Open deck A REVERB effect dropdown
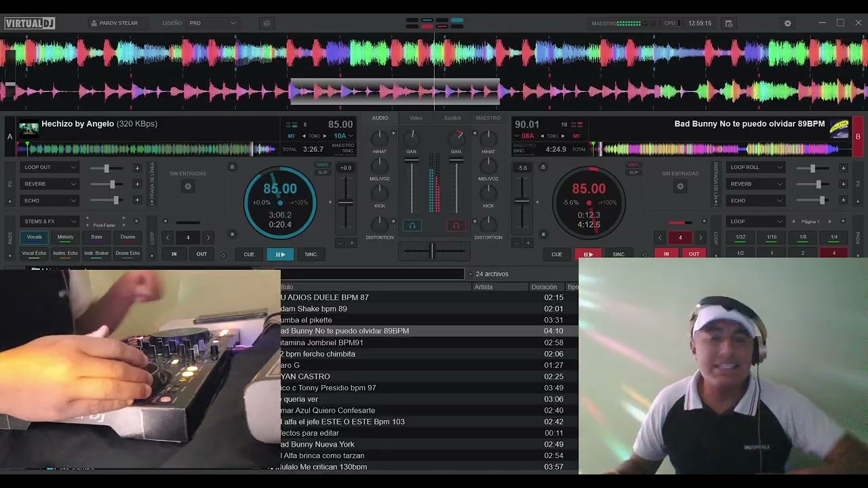This screenshot has height=488, width=868. (50, 184)
